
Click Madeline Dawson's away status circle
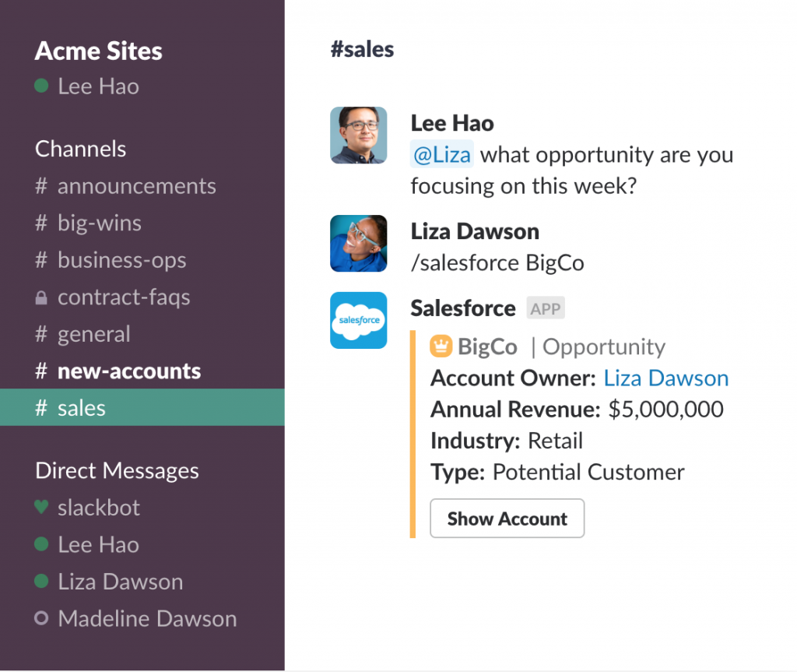41,619
